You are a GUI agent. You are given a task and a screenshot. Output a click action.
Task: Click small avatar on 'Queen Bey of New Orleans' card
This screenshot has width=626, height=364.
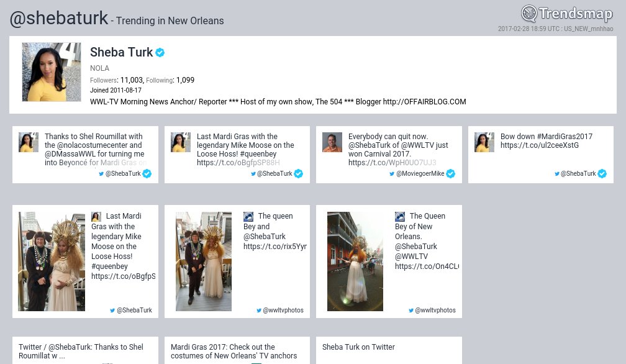click(400, 217)
